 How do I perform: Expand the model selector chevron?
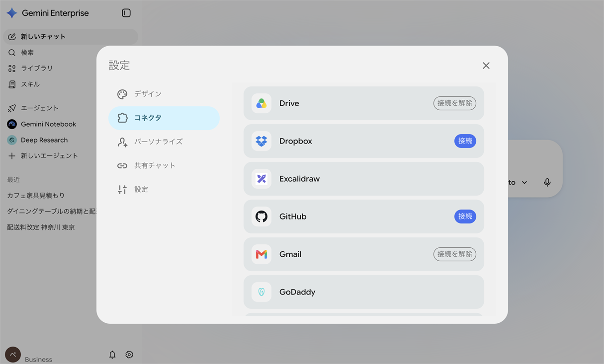[x=524, y=183]
